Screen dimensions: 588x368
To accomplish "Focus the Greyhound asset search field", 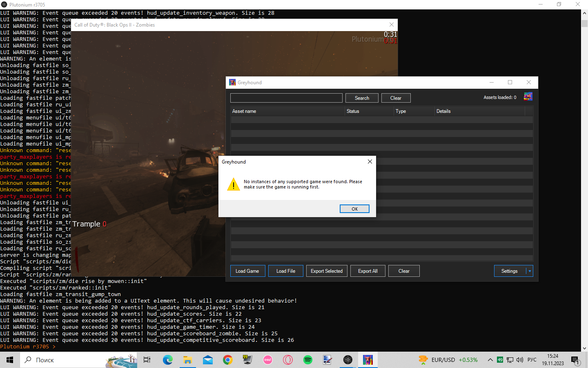I will pyautogui.click(x=286, y=98).
